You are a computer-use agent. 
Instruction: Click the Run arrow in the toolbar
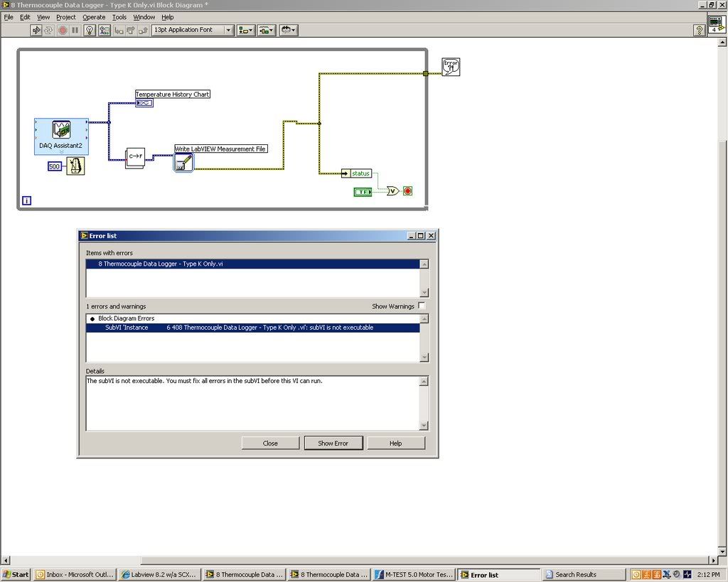click(36, 30)
